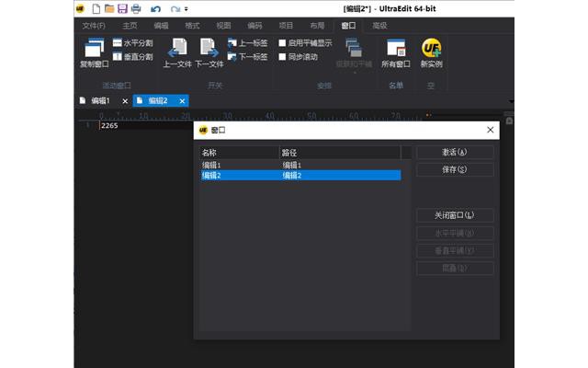Switch to the 格式 ribbon tab
588x368 pixels.
[192, 26]
